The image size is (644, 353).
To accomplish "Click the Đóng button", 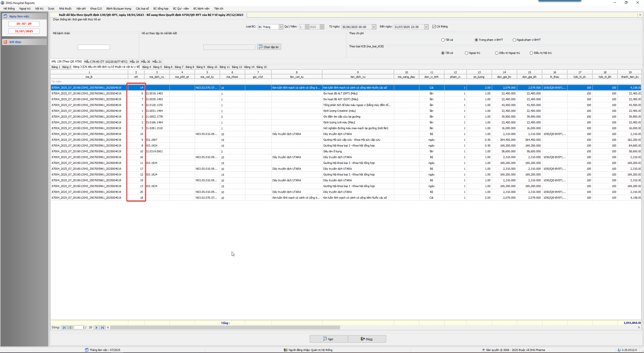I will (367, 339).
